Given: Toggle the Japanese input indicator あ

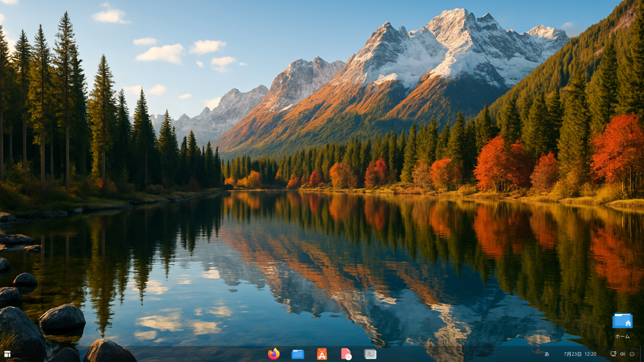Looking at the screenshot, I should (547, 354).
